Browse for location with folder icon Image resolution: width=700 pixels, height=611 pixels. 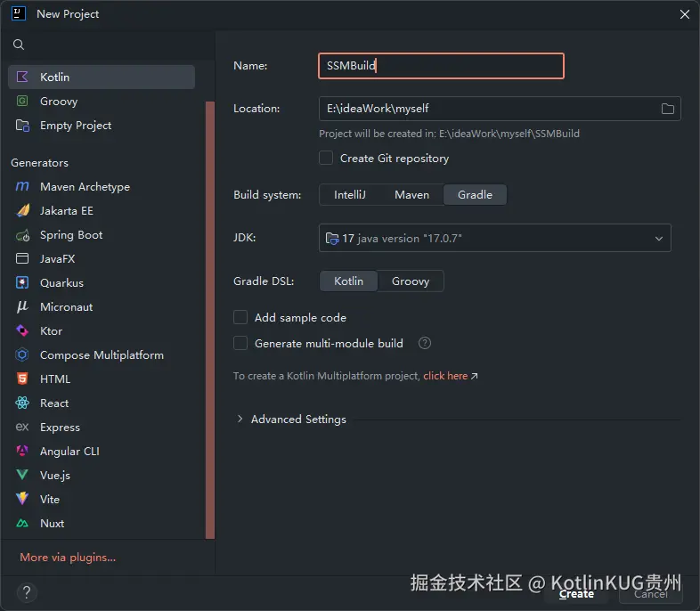667,109
